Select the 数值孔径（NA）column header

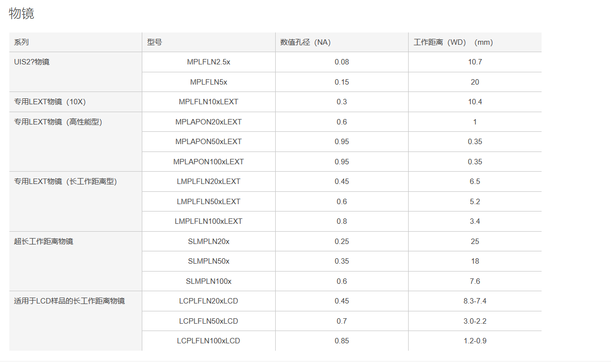pyautogui.click(x=342, y=42)
